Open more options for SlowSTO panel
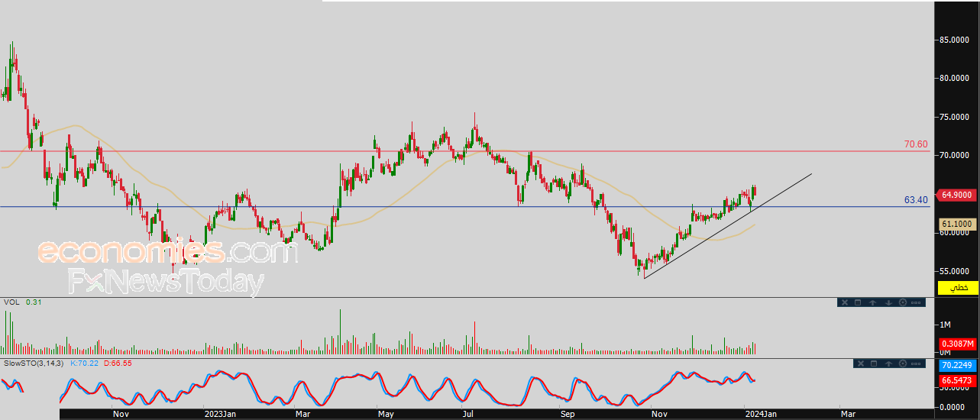 916,363
